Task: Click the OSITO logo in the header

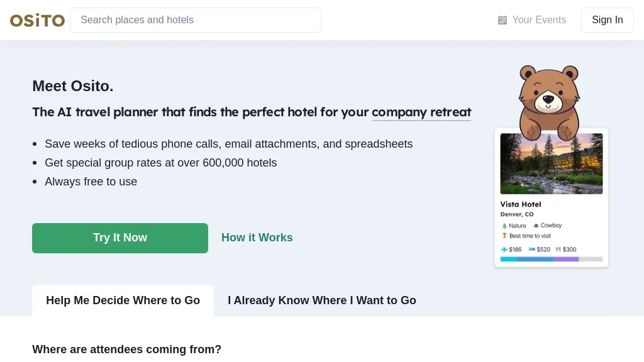Action: (x=37, y=19)
